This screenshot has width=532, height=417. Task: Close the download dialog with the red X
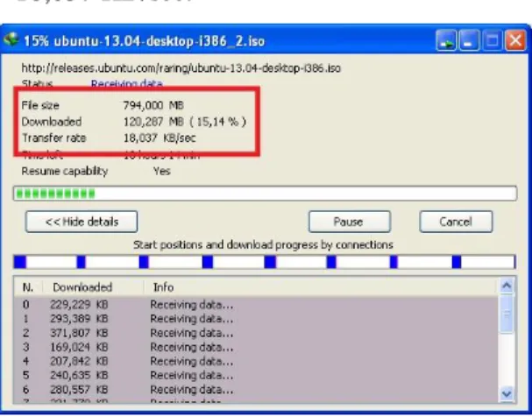click(515, 40)
